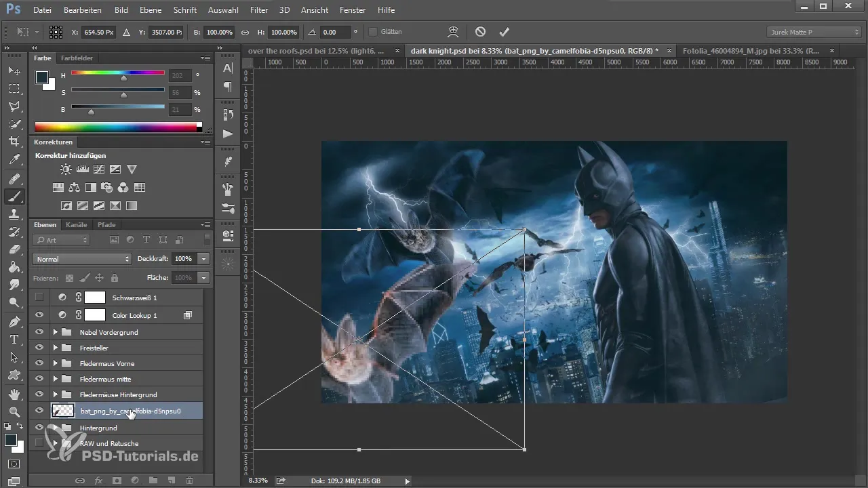The height and width of the screenshot is (488, 868).
Task: Hide the bat_png_by_camelfobia layer
Action: point(39,410)
